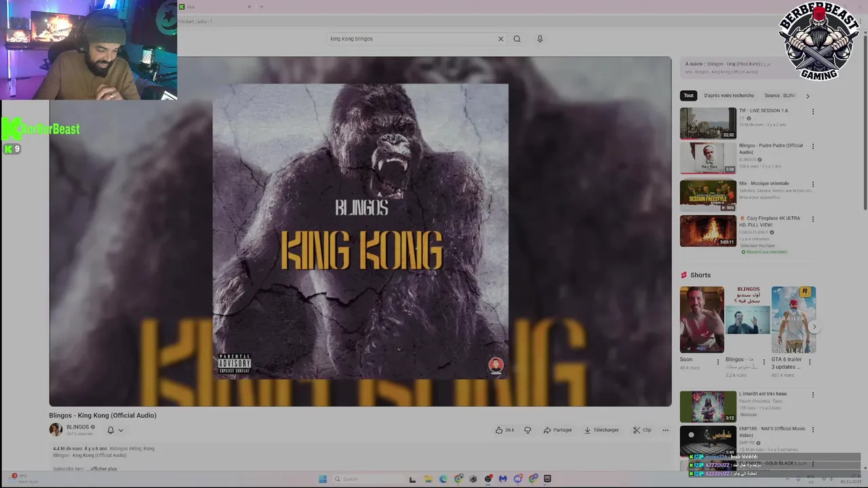Image resolution: width=868 pixels, height=488 pixels.
Task: Open a new browser tab
Action: [261, 7]
